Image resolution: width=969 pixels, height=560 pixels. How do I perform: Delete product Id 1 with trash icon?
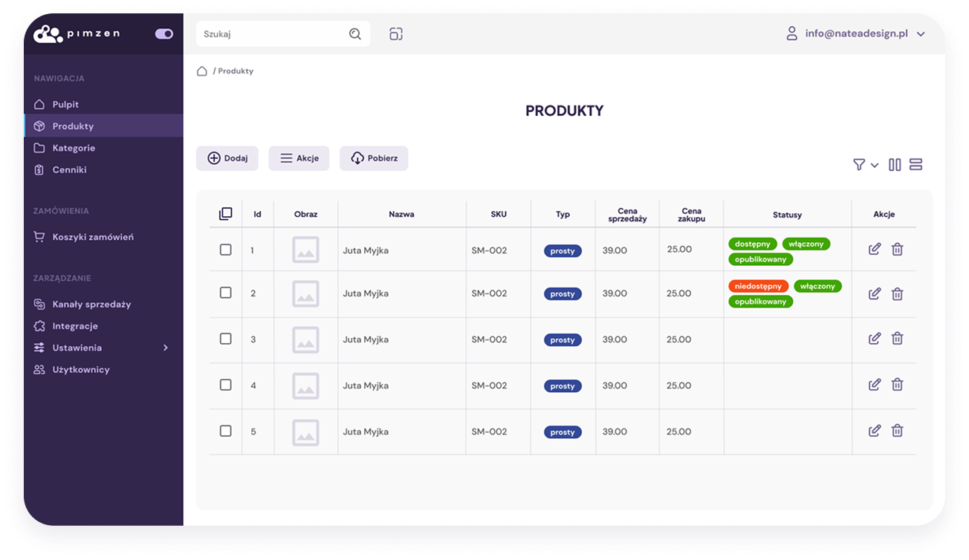coord(897,249)
